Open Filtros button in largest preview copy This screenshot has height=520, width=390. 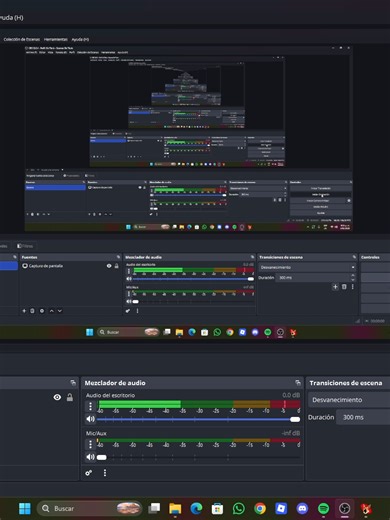click(x=25, y=246)
